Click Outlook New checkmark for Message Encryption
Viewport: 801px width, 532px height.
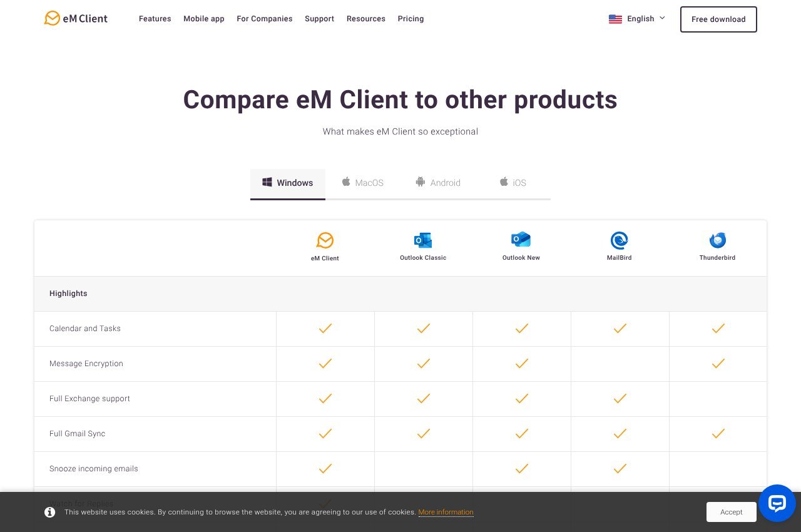(521, 363)
